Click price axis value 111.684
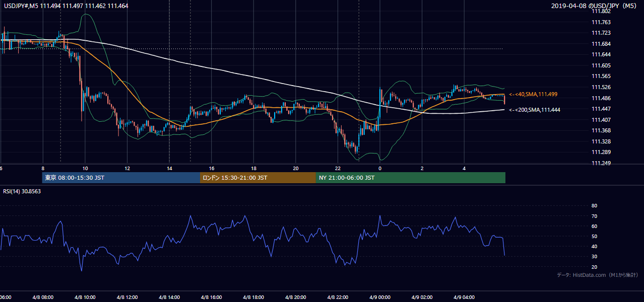Image resolution: width=644 pixels, height=302 pixels. (x=601, y=44)
